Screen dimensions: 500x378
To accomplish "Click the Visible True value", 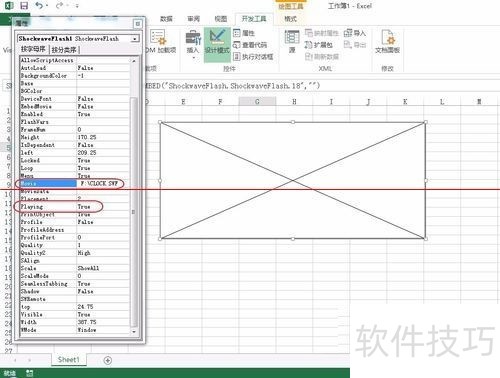I will (x=103, y=314).
